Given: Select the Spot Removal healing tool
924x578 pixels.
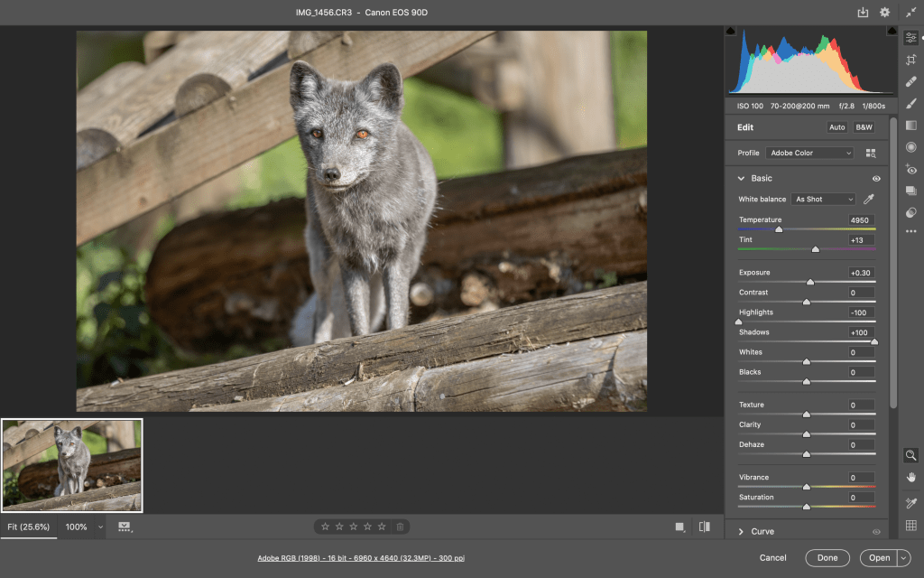Looking at the screenshot, I should [911, 81].
